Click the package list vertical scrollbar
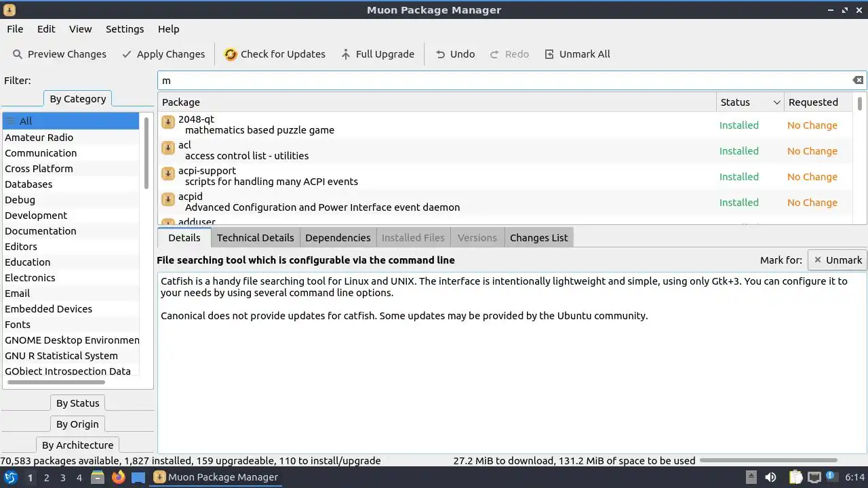The height and width of the screenshot is (488, 868). [x=860, y=103]
